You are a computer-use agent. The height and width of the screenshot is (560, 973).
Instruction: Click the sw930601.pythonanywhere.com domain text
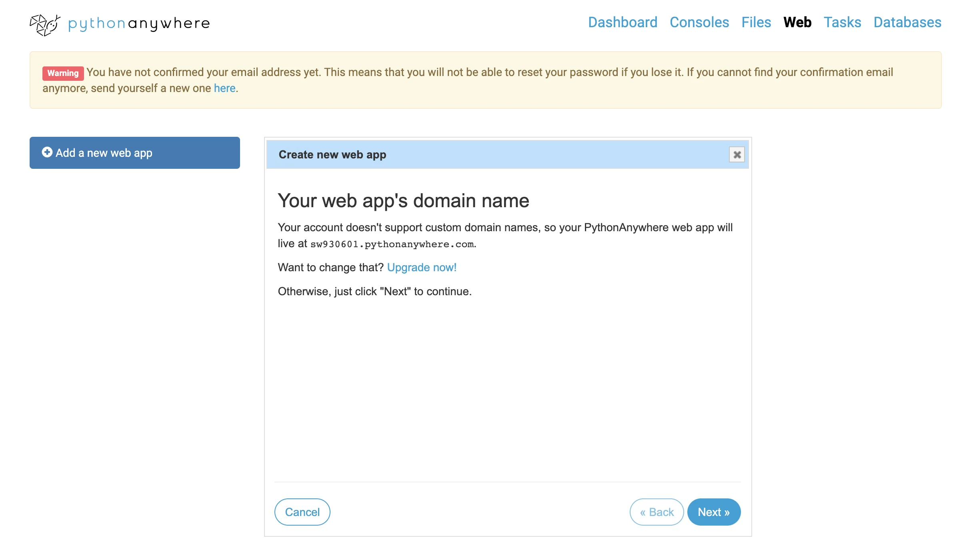(x=392, y=244)
